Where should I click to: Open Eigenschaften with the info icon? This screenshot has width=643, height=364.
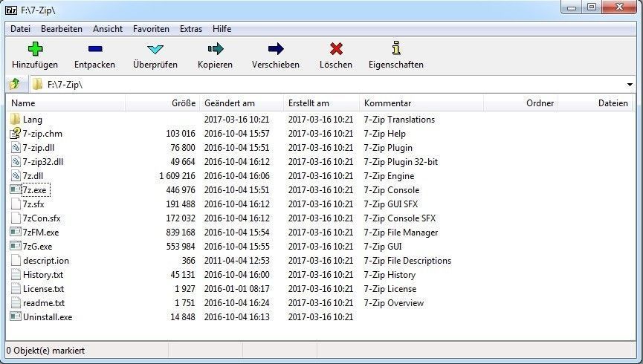(395, 48)
